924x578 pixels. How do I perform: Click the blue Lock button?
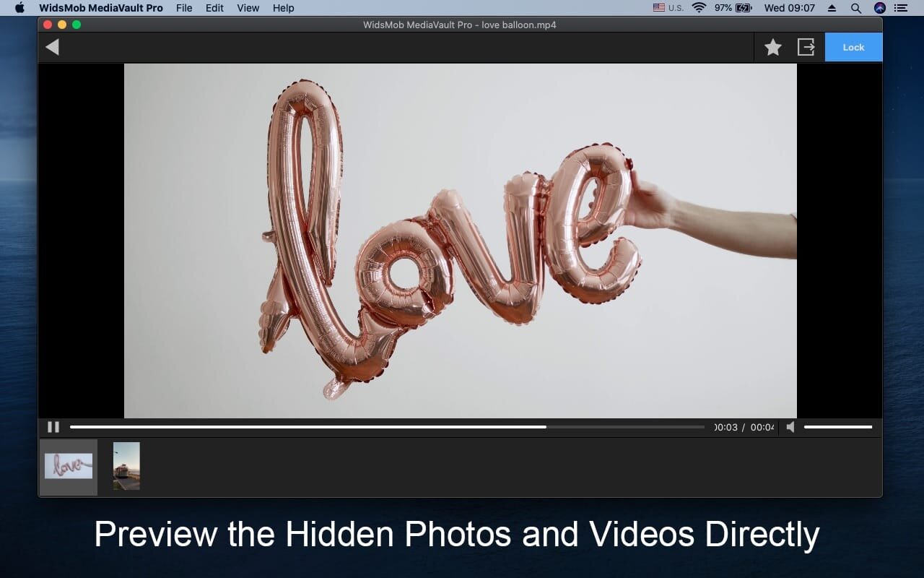[853, 47]
